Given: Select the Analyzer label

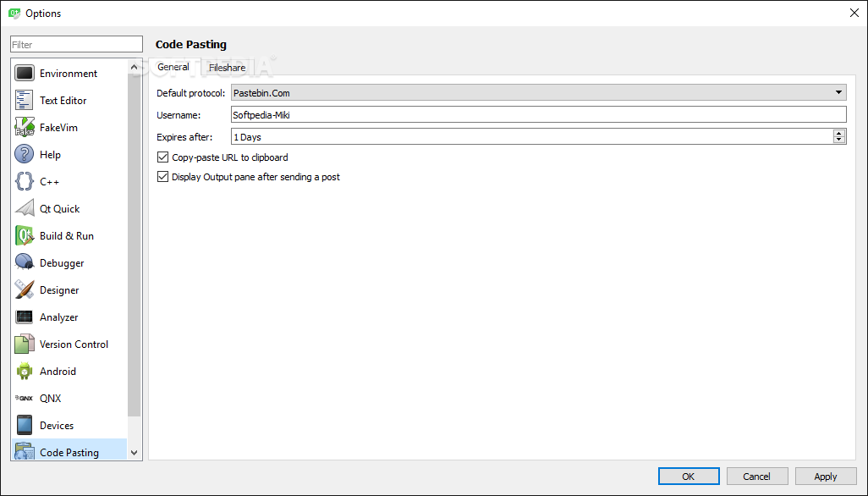Looking at the screenshot, I should point(58,317).
